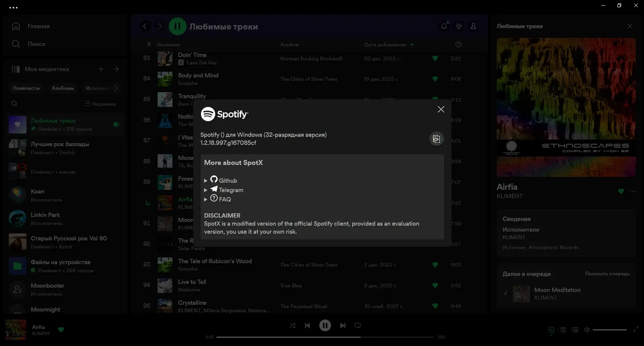Navigate back with the left arrow
Image resolution: width=644 pixels, height=346 pixels.
145,26
